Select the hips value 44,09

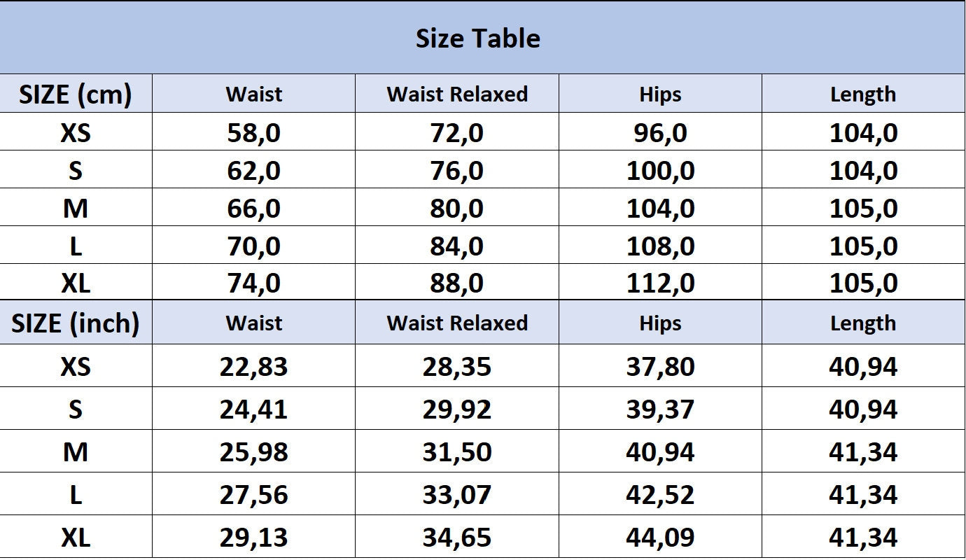[x=660, y=537]
